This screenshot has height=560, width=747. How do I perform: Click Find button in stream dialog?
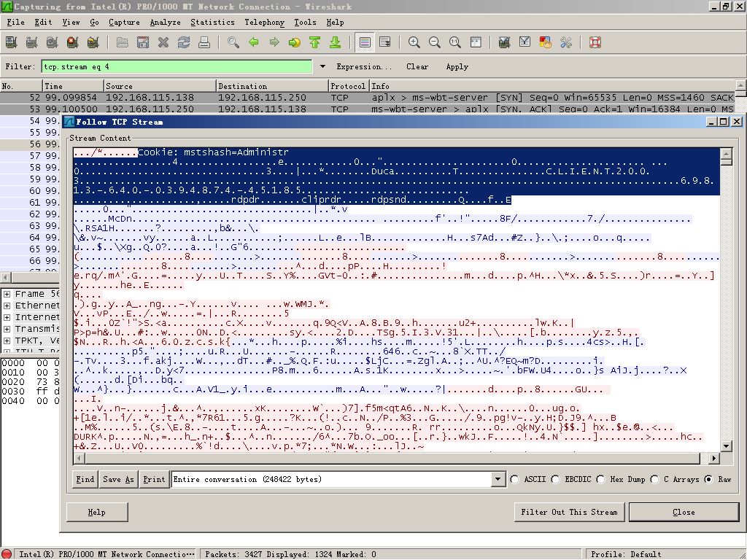[85, 479]
